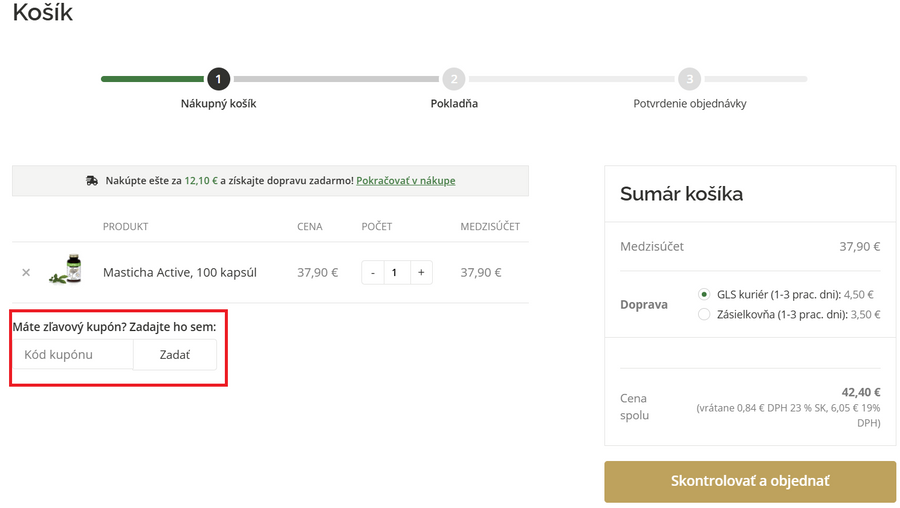The height and width of the screenshot is (508, 900).
Task: Switch to the Pokladňa step label
Action: (454, 104)
